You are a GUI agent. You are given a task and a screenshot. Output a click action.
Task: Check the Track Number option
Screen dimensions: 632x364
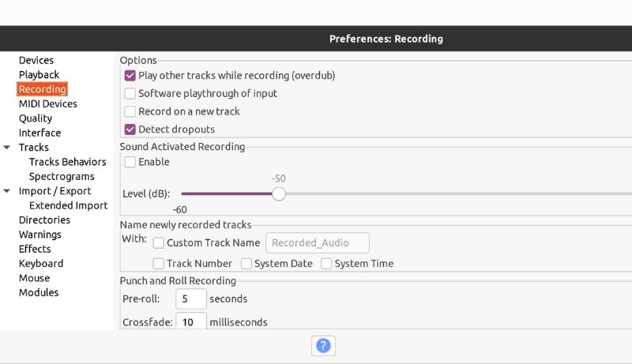(159, 264)
